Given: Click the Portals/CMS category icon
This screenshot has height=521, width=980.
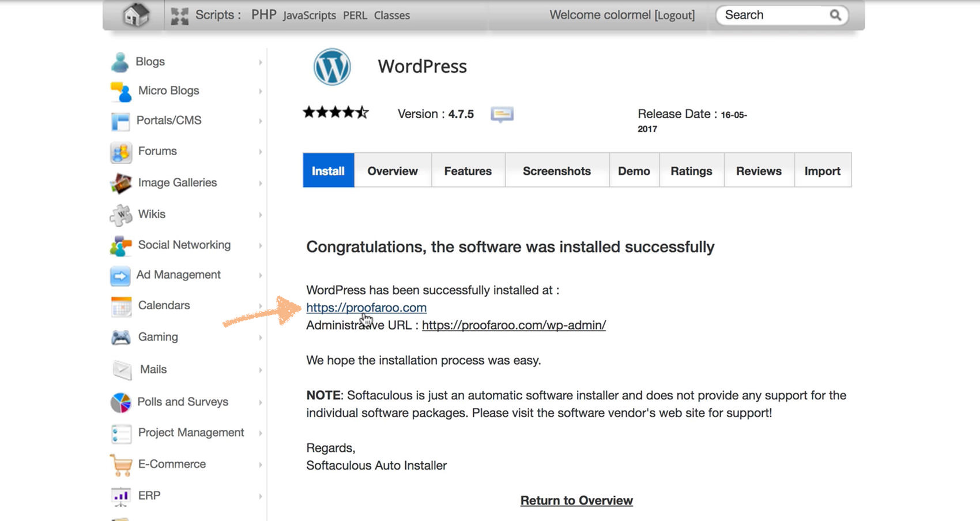Looking at the screenshot, I should point(120,121).
